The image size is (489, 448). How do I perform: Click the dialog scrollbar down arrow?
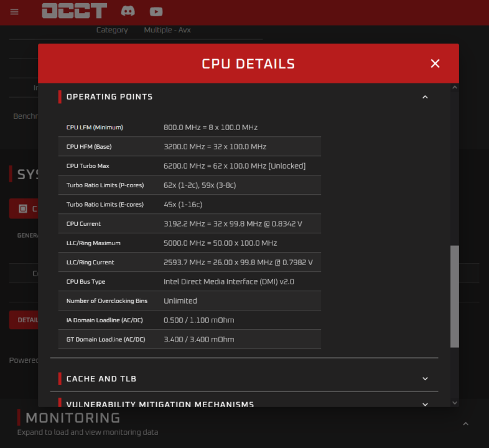(454, 402)
